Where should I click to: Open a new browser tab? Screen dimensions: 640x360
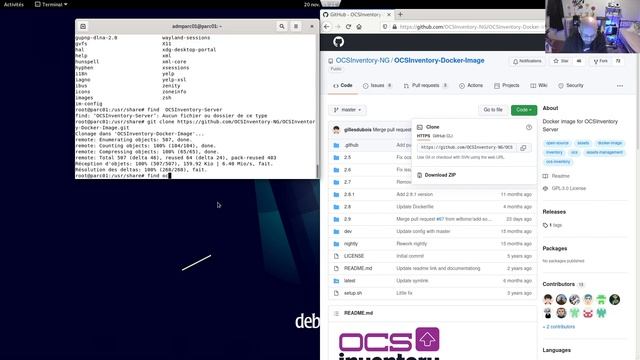coord(400,14)
